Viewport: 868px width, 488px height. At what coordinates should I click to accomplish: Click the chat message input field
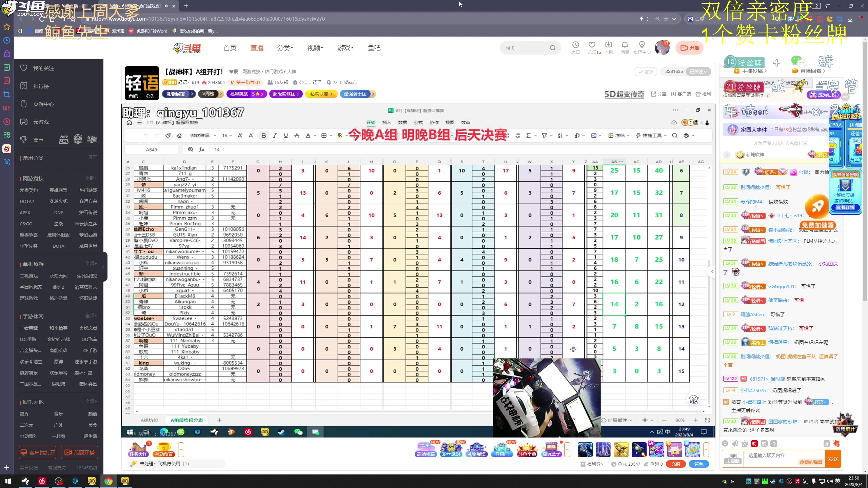point(784,459)
